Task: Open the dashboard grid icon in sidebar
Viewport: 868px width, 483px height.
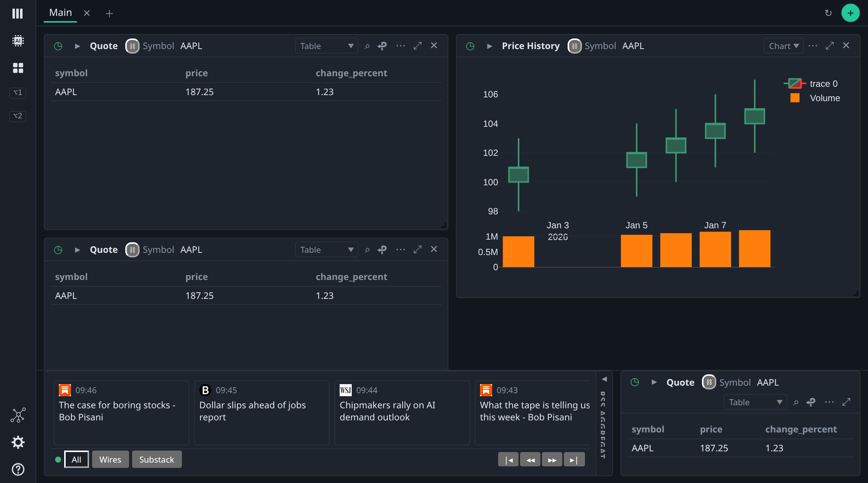Action: [x=18, y=68]
